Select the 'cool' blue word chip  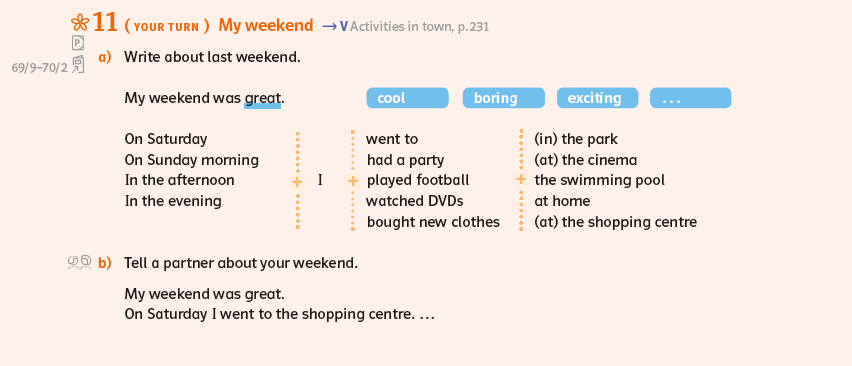408,98
